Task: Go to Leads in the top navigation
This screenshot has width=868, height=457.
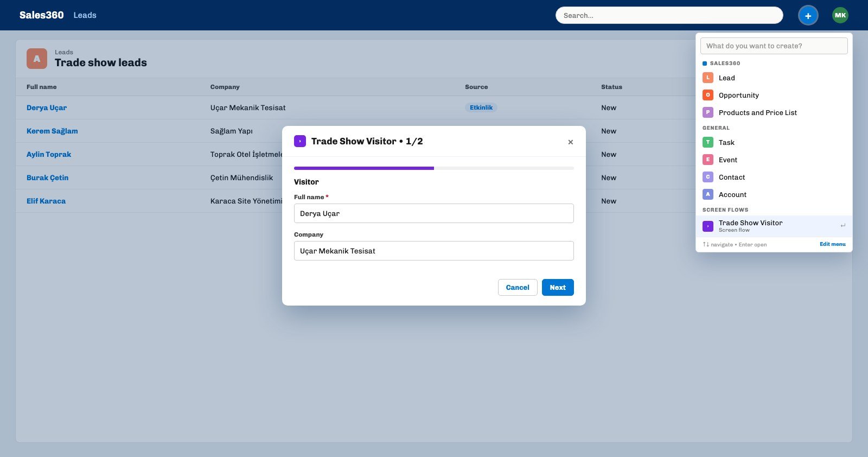Action: point(85,15)
